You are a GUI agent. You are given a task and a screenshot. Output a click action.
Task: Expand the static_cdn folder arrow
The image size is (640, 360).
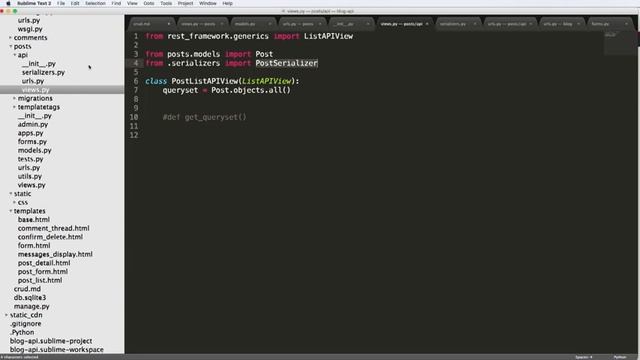7,315
